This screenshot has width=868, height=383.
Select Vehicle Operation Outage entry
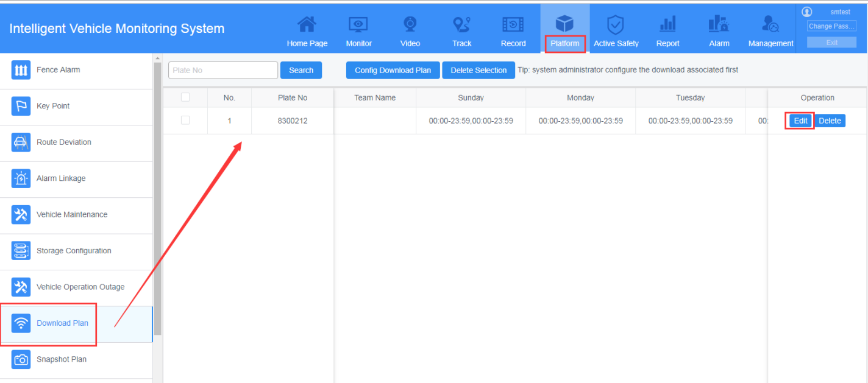coord(76,287)
